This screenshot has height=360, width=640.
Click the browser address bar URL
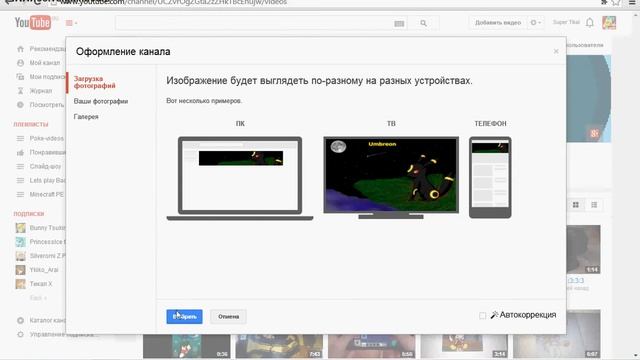pyautogui.click(x=173, y=2)
